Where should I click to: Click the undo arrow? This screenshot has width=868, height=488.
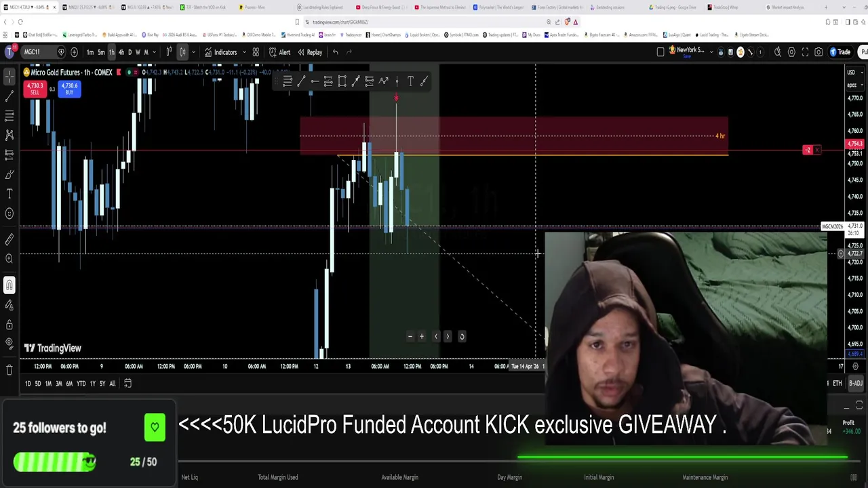(x=335, y=52)
